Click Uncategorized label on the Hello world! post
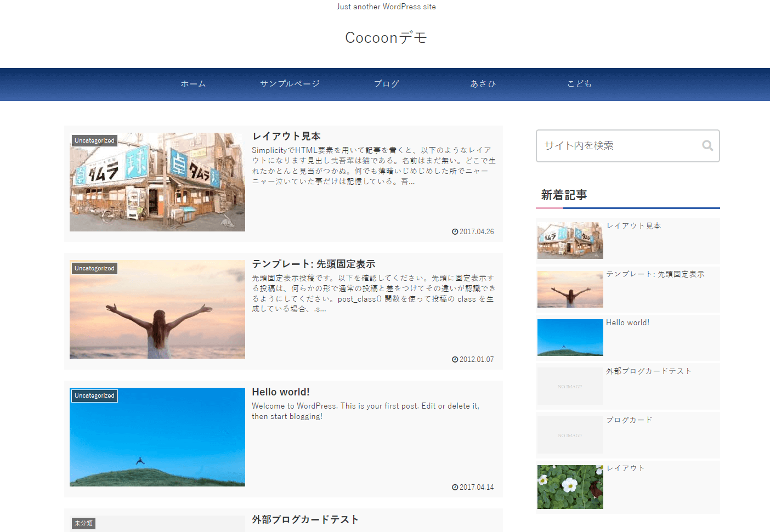This screenshot has width=770, height=532. coord(94,395)
